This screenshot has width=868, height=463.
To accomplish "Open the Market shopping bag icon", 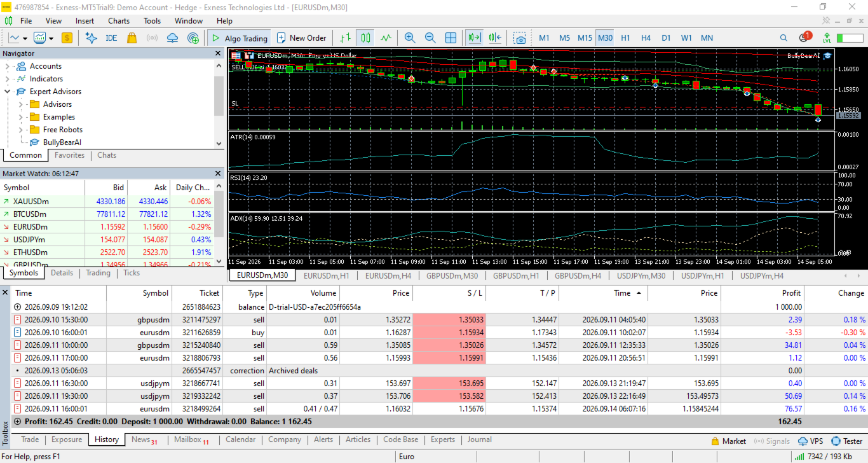I will coord(132,38).
